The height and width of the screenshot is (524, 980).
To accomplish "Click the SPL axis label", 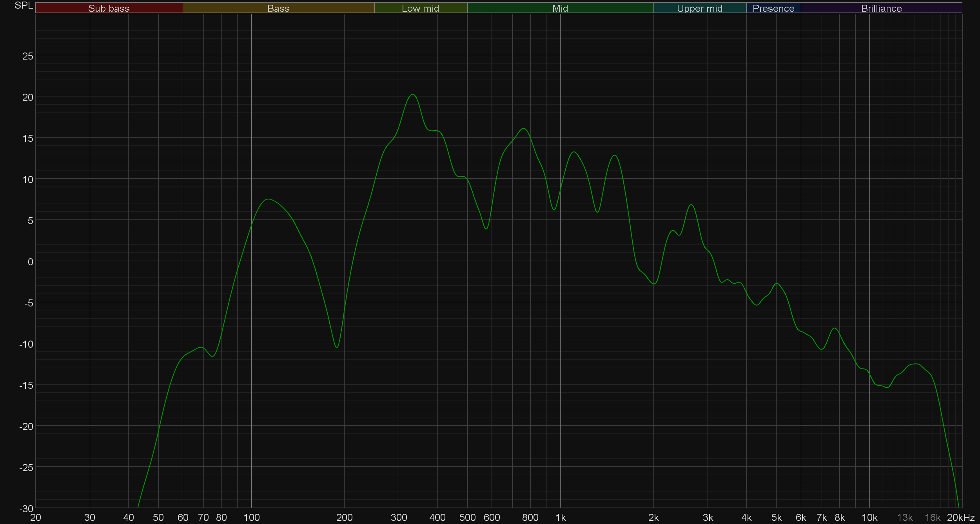I will point(24,5).
